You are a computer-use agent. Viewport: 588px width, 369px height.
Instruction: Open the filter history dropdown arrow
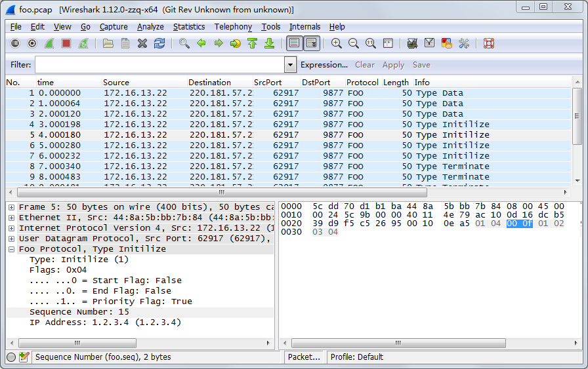point(290,65)
